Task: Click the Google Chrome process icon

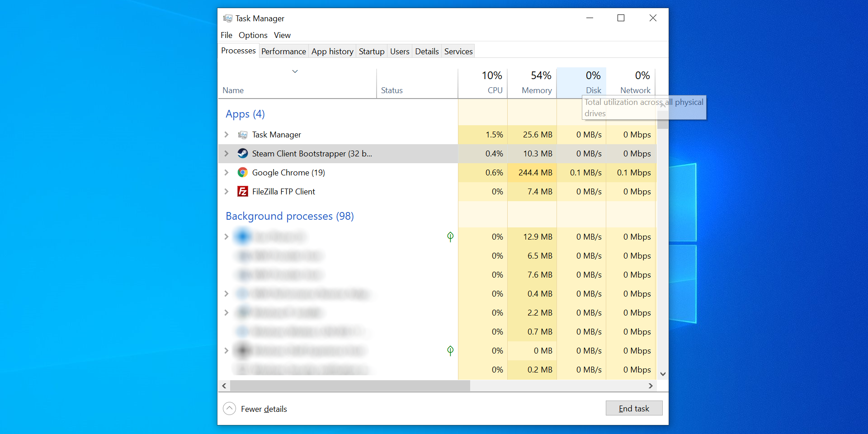Action: 242,172
